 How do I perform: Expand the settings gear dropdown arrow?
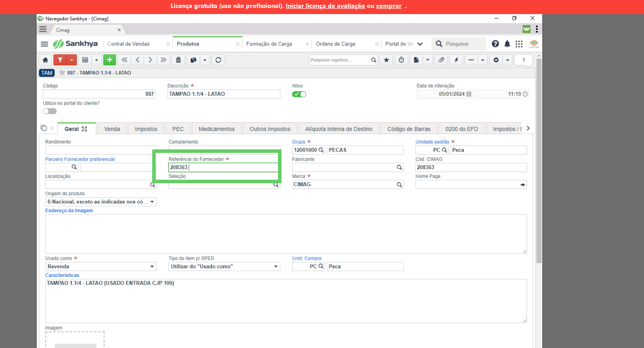click(508, 60)
